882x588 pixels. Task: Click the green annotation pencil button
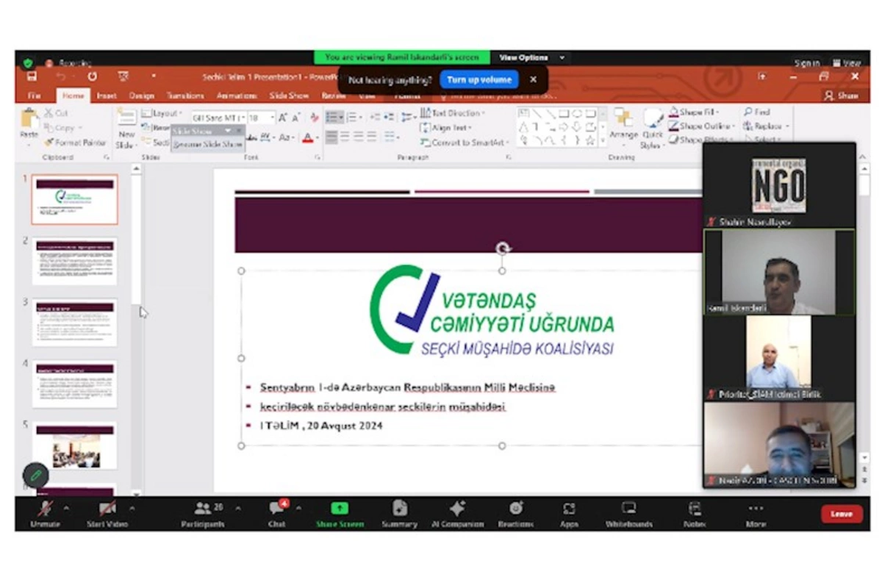point(35,476)
